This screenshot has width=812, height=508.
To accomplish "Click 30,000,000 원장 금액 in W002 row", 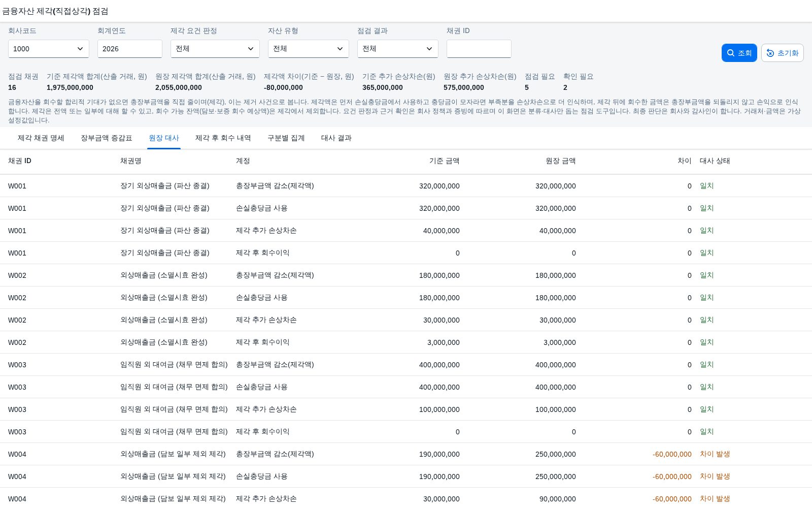I will [x=558, y=320].
